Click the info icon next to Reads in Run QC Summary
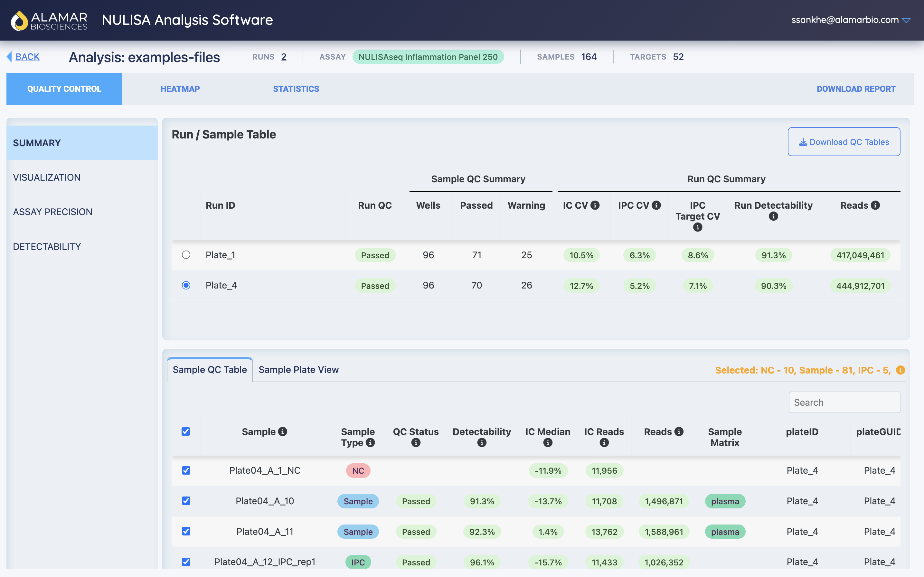Image resolution: width=924 pixels, height=577 pixels. [x=875, y=205]
